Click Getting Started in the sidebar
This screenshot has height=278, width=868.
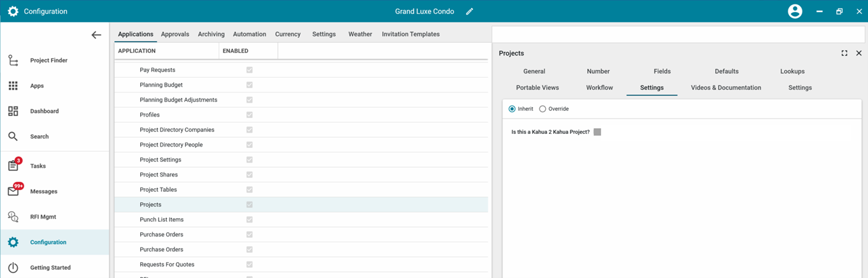[50, 268]
